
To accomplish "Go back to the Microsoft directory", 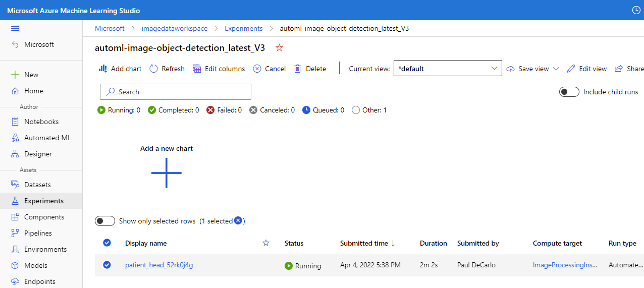I will (33, 44).
